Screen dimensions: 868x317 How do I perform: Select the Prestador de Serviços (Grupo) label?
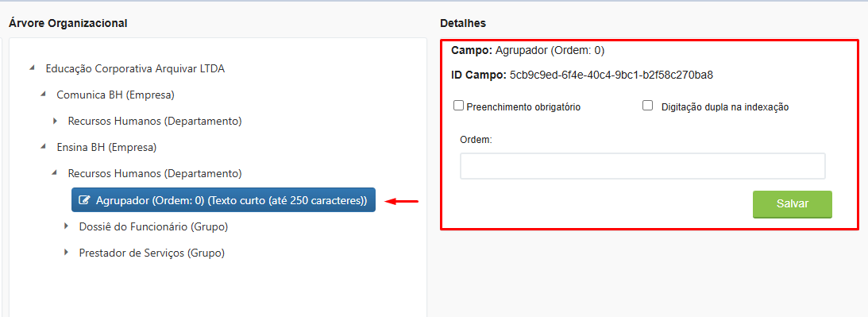(152, 253)
